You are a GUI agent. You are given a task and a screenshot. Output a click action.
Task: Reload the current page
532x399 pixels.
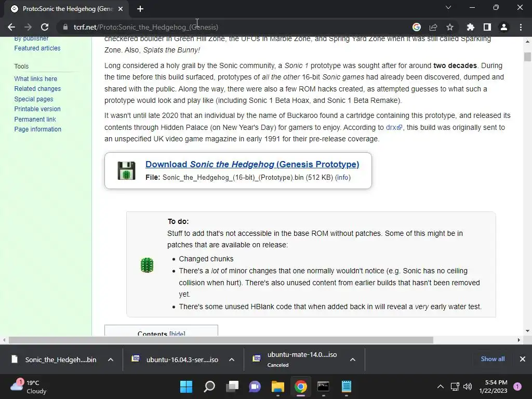(x=45, y=27)
